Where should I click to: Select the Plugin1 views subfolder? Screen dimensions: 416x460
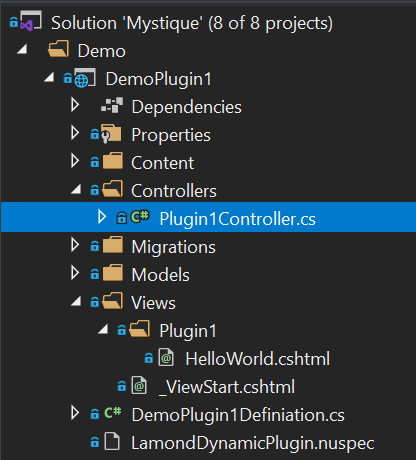(188, 331)
